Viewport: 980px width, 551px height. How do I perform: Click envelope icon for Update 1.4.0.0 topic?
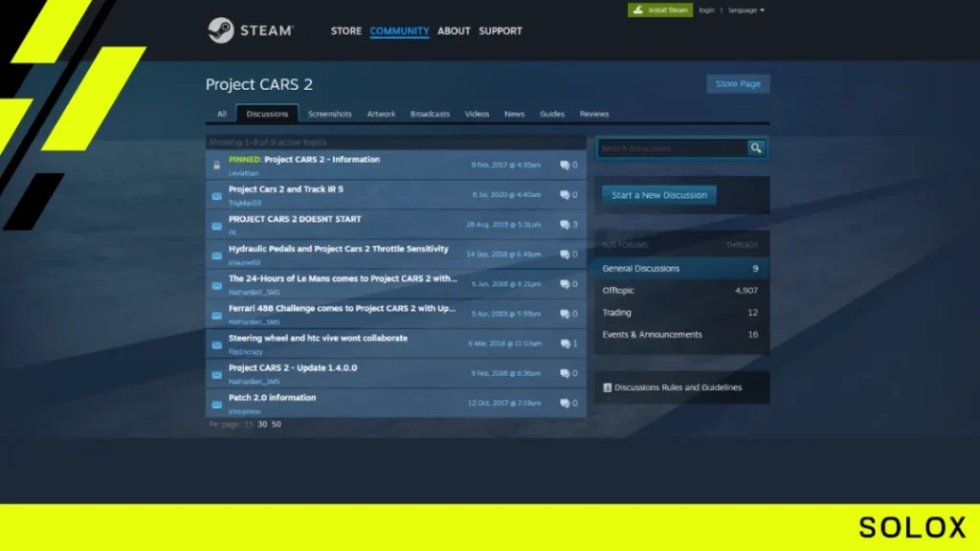pyautogui.click(x=217, y=375)
